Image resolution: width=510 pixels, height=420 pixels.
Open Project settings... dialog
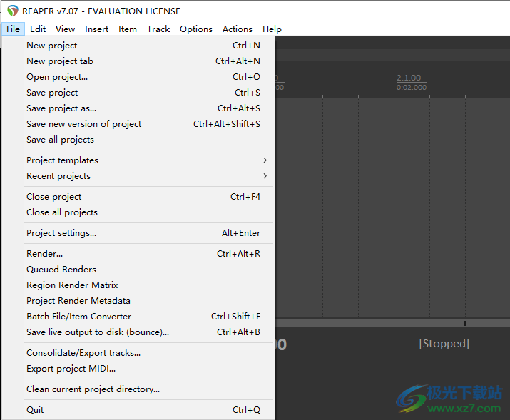coord(61,233)
